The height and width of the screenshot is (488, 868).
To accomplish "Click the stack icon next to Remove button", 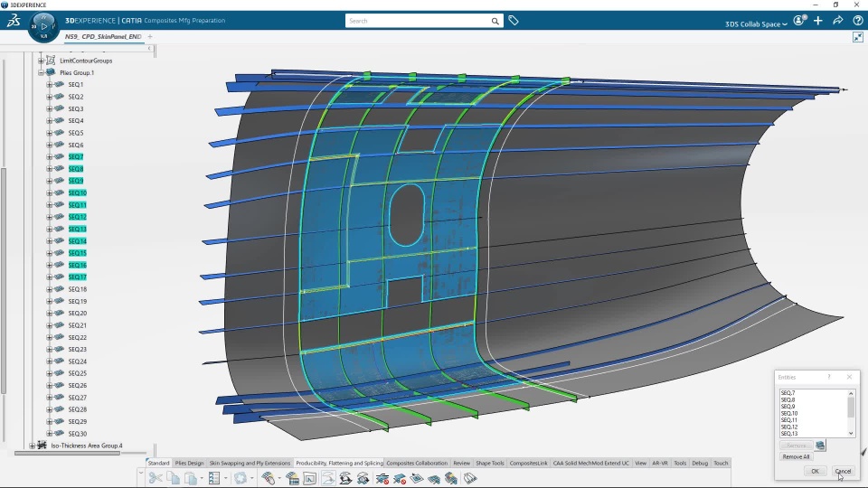I will pyautogui.click(x=820, y=445).
